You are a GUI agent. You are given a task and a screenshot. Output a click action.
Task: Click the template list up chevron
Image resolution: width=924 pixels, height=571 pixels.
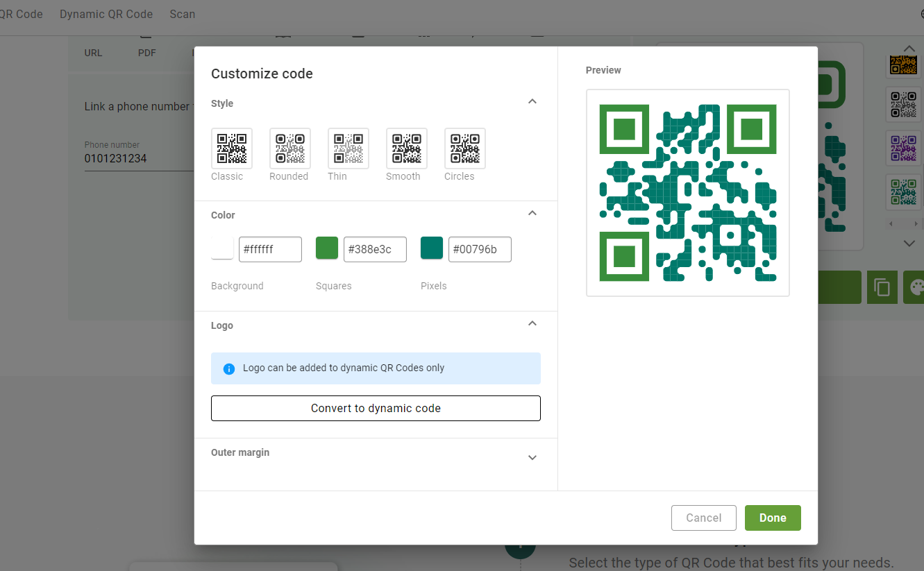pos(909,48)
